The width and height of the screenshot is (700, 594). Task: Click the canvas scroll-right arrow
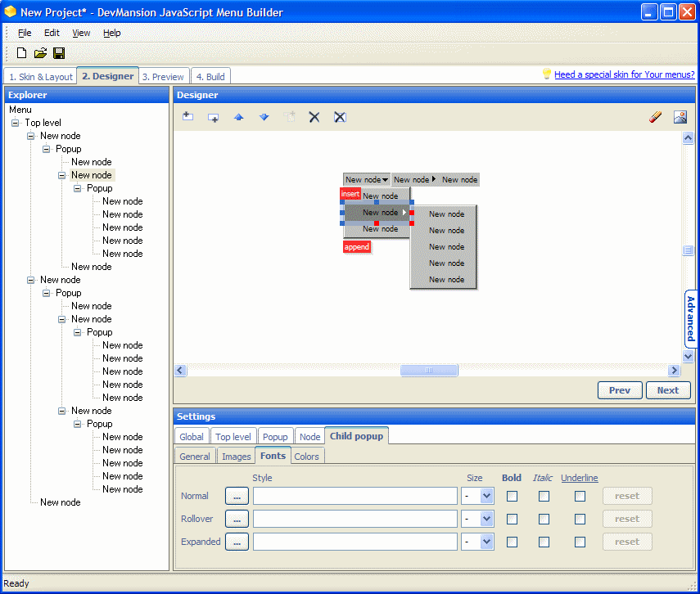point(674,370)
